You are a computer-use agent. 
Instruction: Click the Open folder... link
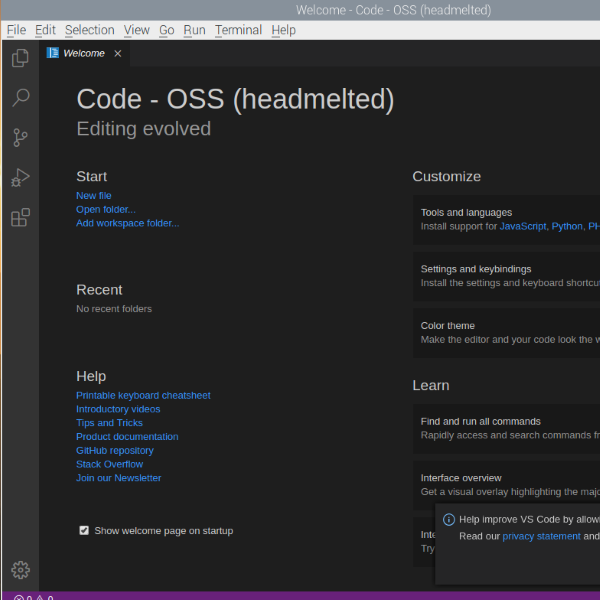(x=106, y=209)
